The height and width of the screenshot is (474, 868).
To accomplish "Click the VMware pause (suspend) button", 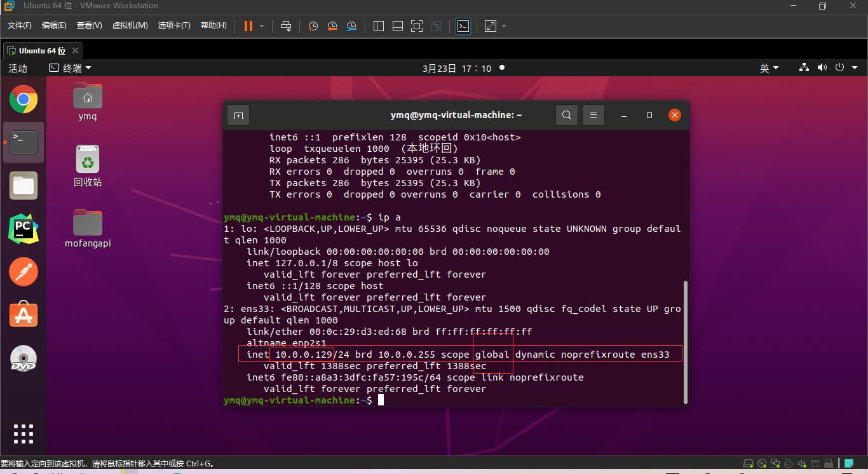I will [248, 26].
